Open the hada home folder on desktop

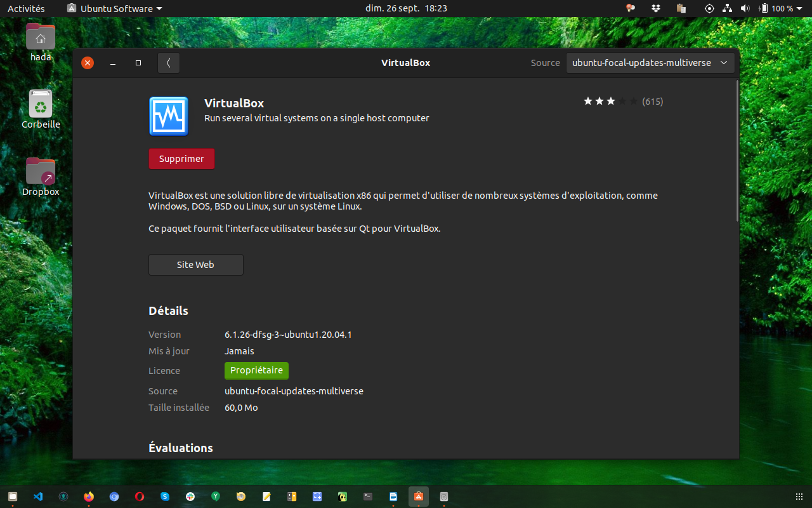click(41, 43)
